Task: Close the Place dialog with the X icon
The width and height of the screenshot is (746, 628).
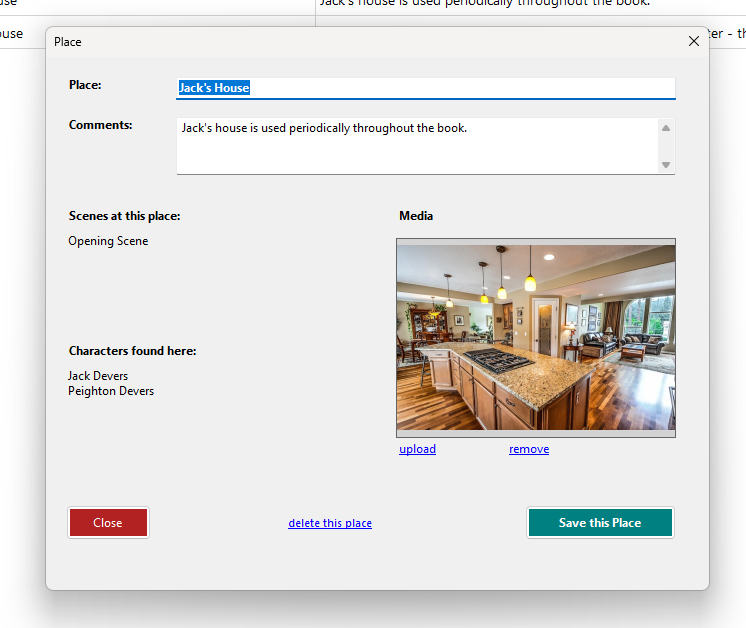Action: 693,42
